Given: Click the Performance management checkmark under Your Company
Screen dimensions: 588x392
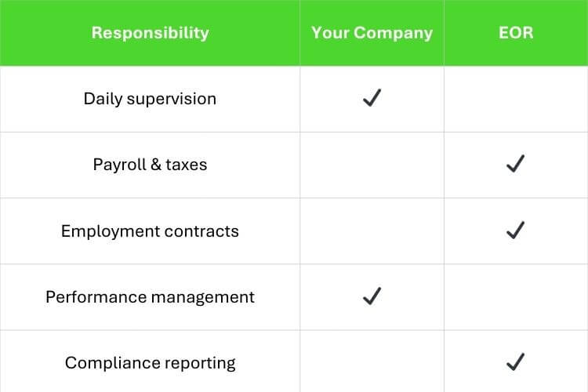Looking at the screenshot, I should point(372,296).
